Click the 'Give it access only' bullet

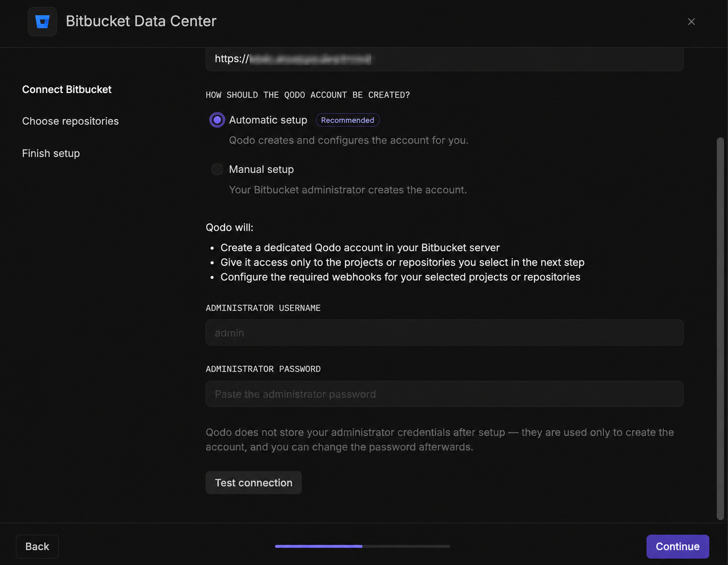(x=402, y=262)
